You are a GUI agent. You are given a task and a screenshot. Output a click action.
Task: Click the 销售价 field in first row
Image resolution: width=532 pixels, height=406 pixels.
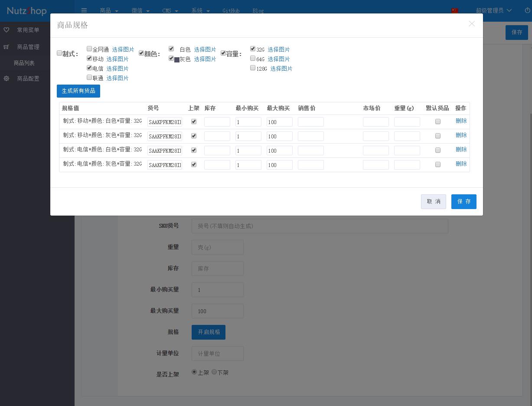pos(310,122)
